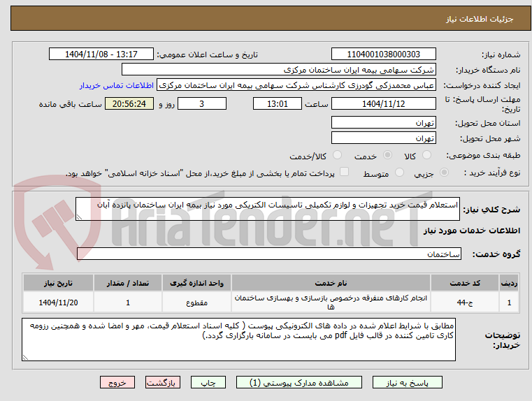Click the توضیحات خریدار text area
The image size is (532, 401).
coord(238,340)
